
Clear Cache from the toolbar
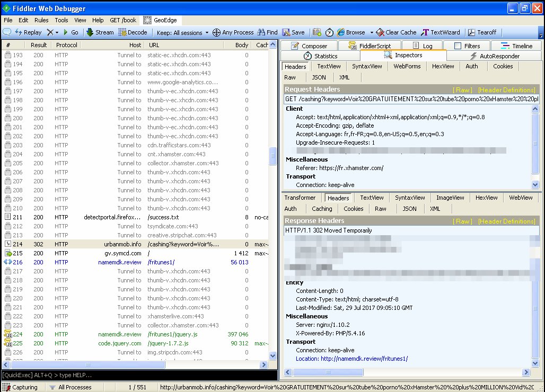(x=396, y=32)
